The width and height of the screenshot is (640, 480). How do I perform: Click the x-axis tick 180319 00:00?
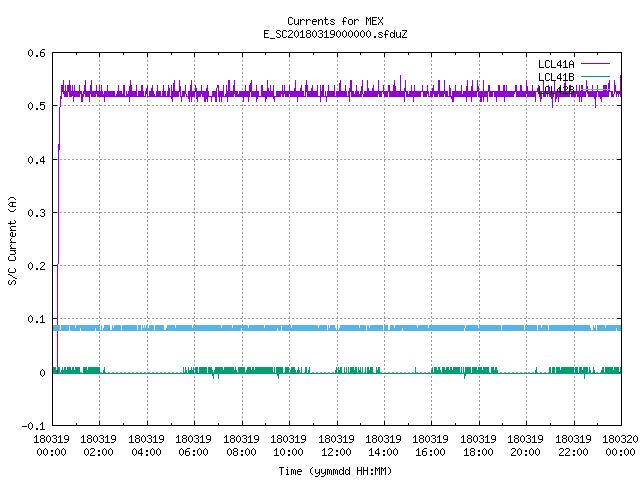(x=51, y=446)
